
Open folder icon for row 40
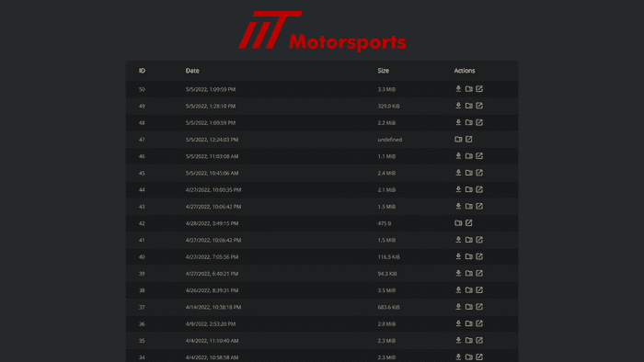[x=468, y=256]
